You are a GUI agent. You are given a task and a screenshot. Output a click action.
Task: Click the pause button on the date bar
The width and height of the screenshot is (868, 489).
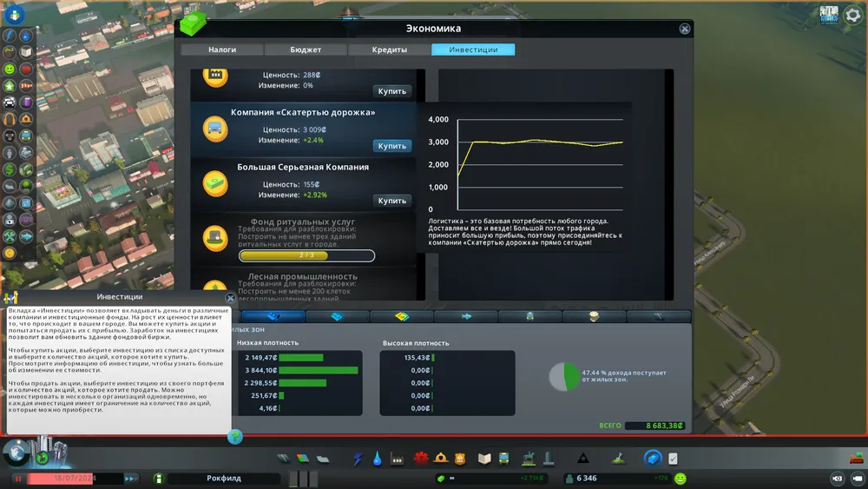pyautogui.click(x=17, y=478)
